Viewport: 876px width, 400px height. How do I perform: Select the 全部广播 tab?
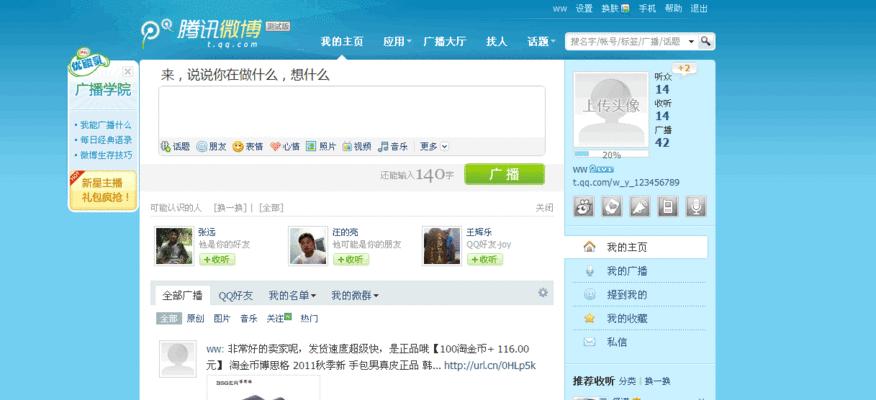[x=182, y=296]
